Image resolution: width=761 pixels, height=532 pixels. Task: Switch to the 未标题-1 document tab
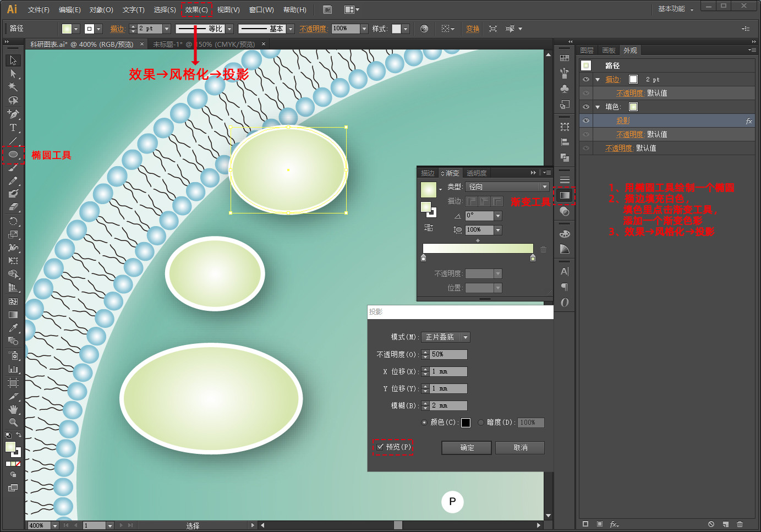[x=204, y=44]
